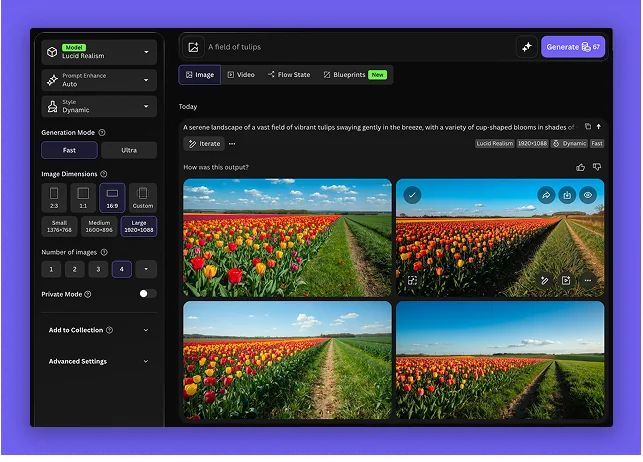Click the Add to Collection help icon

[109, 330]
